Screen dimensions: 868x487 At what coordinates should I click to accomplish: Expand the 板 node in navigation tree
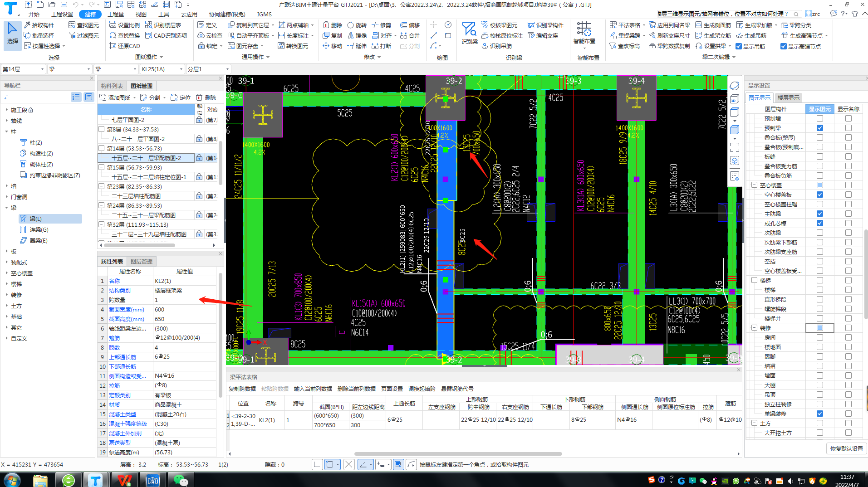(6, 251)
